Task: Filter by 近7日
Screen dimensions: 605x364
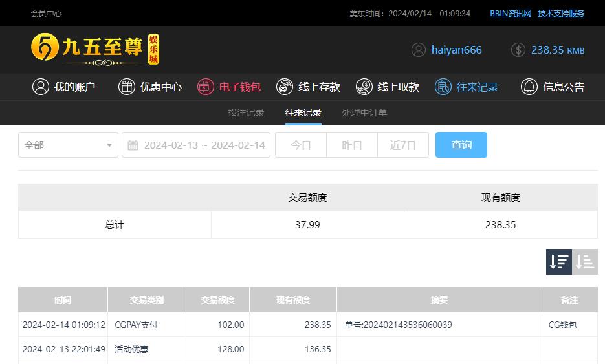Action: 403,145
